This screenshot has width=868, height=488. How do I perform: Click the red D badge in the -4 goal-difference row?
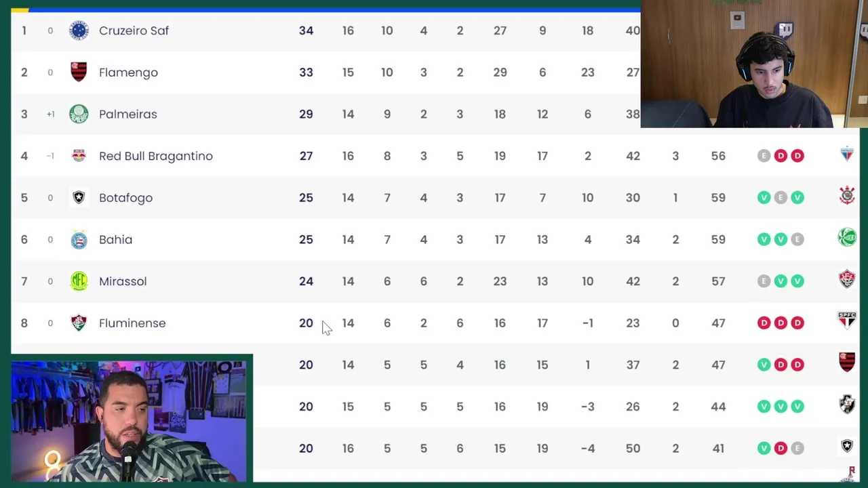tap(781, 448)
